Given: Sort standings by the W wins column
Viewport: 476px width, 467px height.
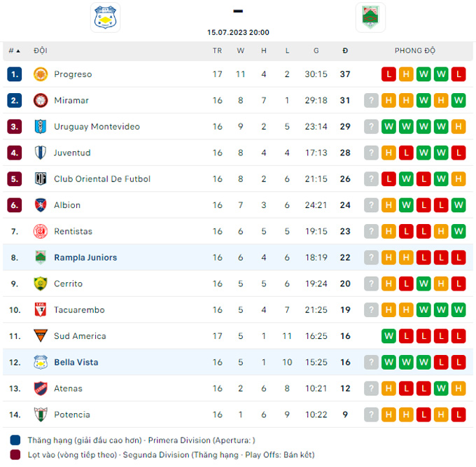Looking at the screenshot, I should [x=241, y=50].
